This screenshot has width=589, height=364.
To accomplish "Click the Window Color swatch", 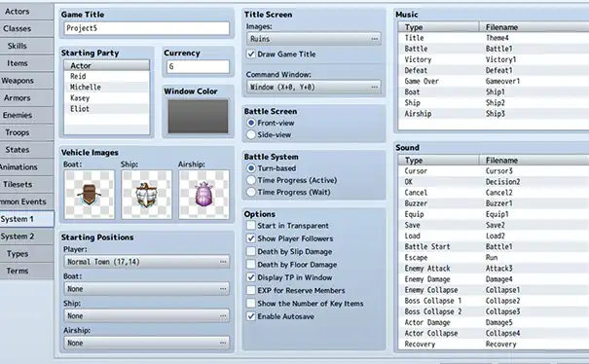I will click(x=198, y=117).
